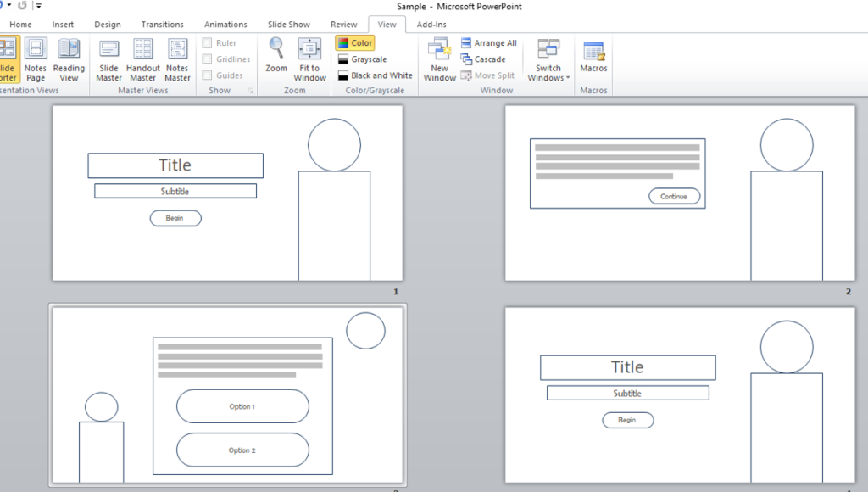Select slide 2 thumbnail with Continue button
Screen dimensions: 868x492
click(x=679, y=193)
